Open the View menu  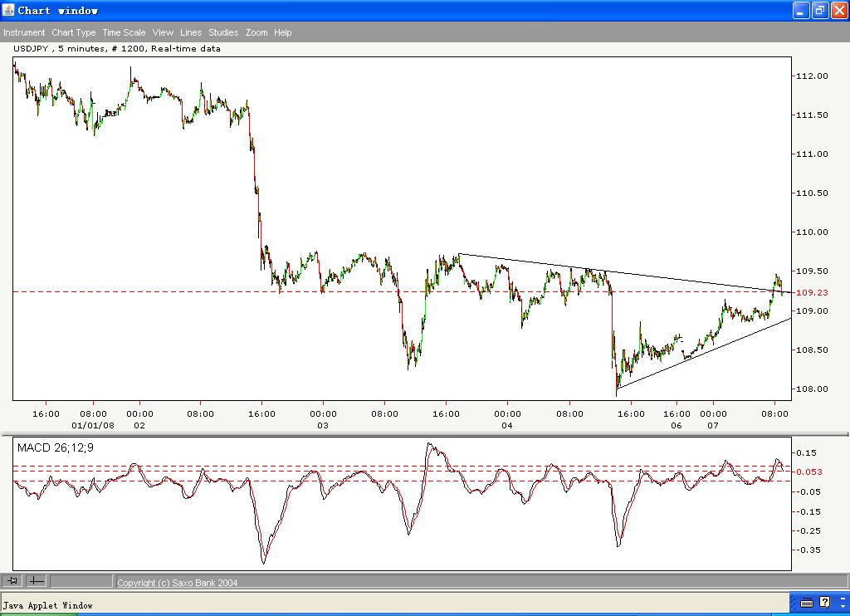(163, 32)
